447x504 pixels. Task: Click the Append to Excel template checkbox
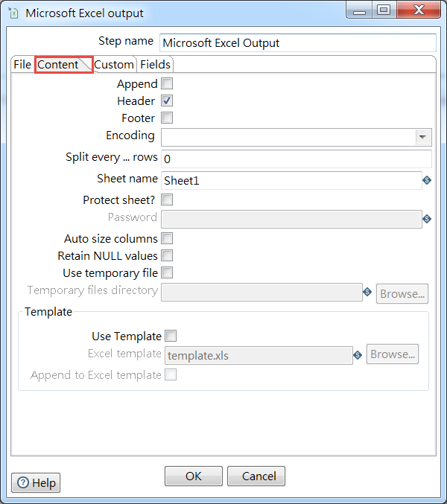pyautogui.click(x=171, y=374)
